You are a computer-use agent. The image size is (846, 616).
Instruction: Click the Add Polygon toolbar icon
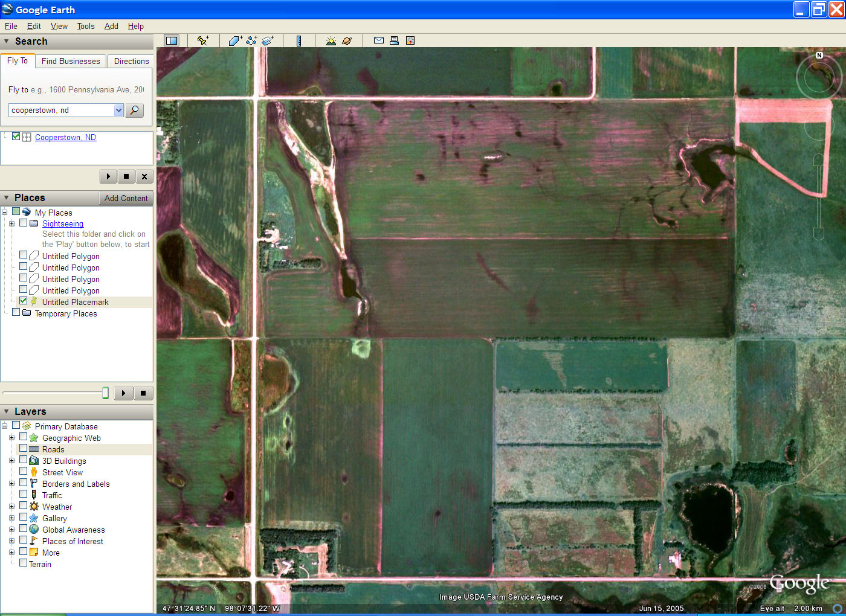click(235, 40)
